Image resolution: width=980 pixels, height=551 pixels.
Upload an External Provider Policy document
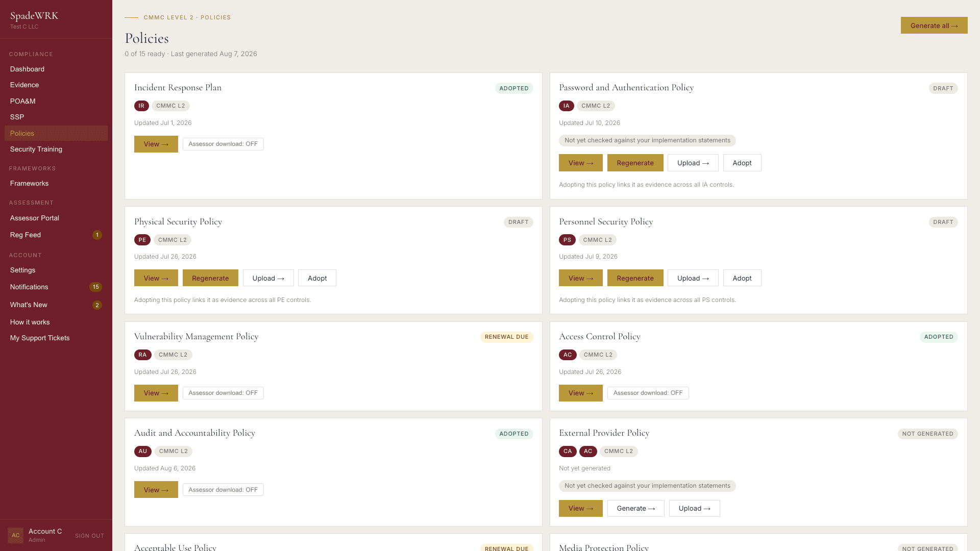(694, 508)
